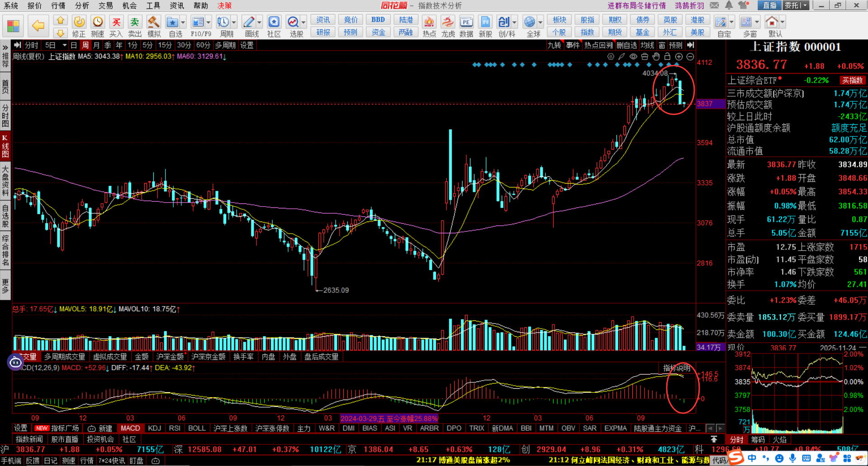This screenshot has height=466, width=868.
Task: Click the zoom out minus icon on chart
Action: [x=690, y=56]
